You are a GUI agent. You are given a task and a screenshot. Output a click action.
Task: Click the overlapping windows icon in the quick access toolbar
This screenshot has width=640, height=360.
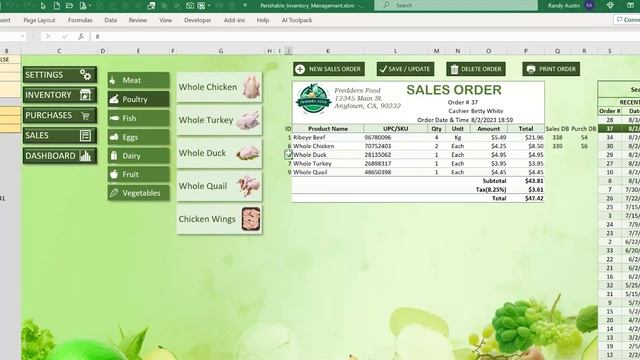151,6
